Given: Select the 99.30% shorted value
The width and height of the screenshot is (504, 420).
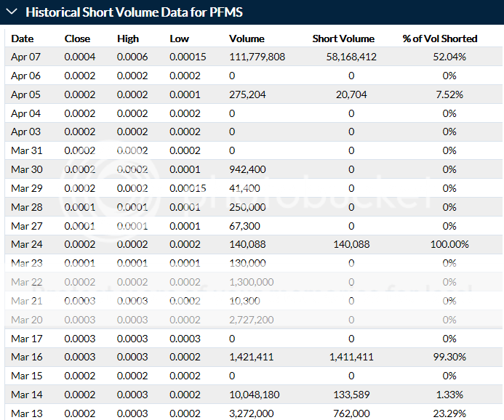Looking at the screenshot, I should (x=449, y=358).
